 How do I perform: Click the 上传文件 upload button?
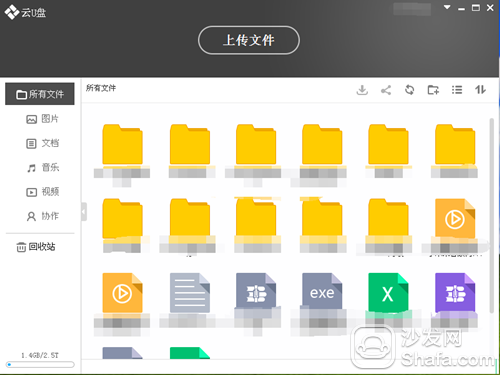[x=249, y=40]
